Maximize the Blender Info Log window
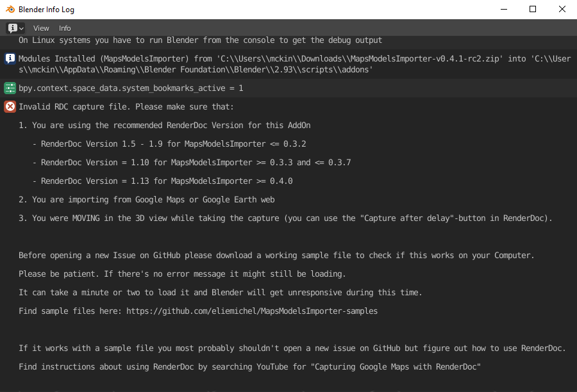Screen dimensions: 577x392 (x=533, y=9)
